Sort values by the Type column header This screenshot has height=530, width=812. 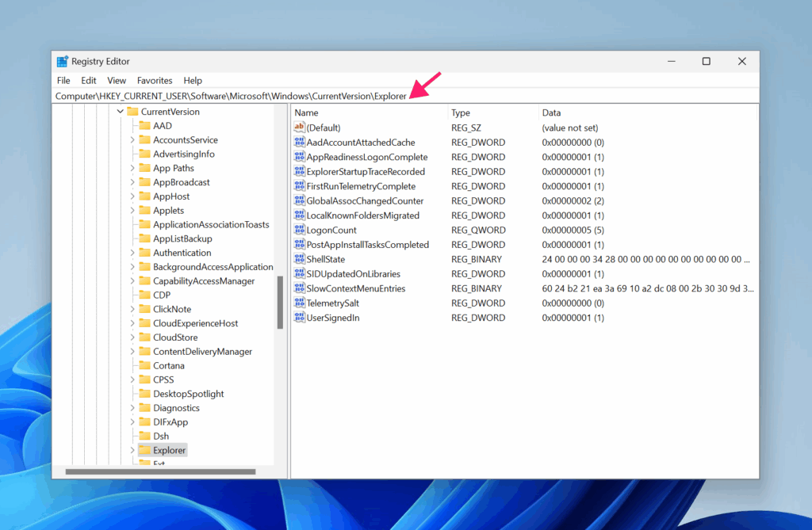click(493, 112)
